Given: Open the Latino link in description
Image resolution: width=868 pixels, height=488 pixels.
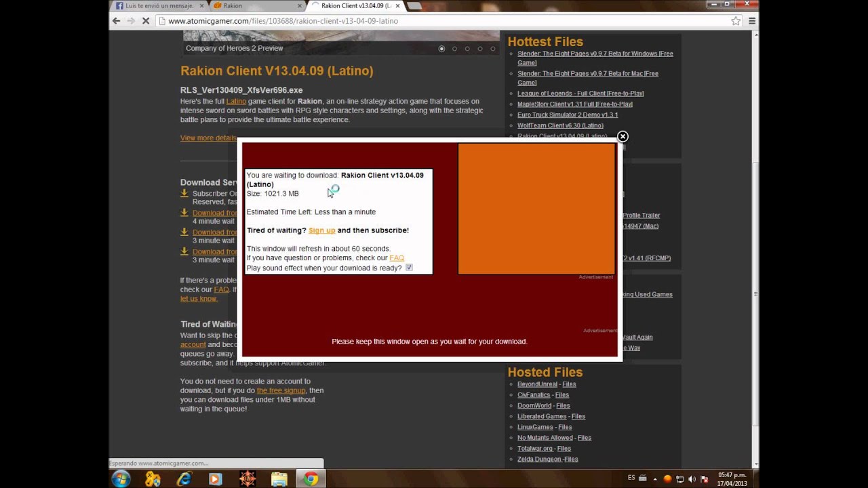Looking at the screenshot, I should click(236, 102).
